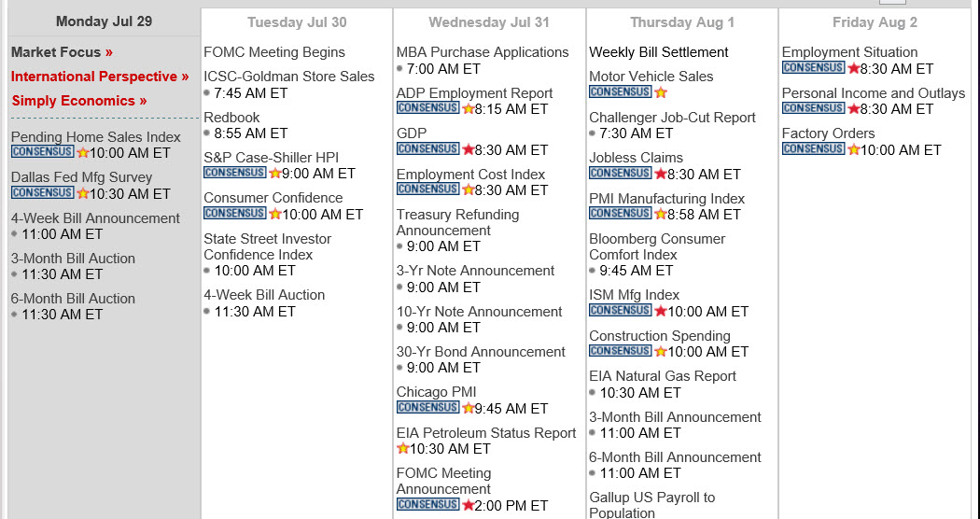Open the Personal Income and Outlays event
The height and width of the screenshot is (519, 980).
coord(873,93)
